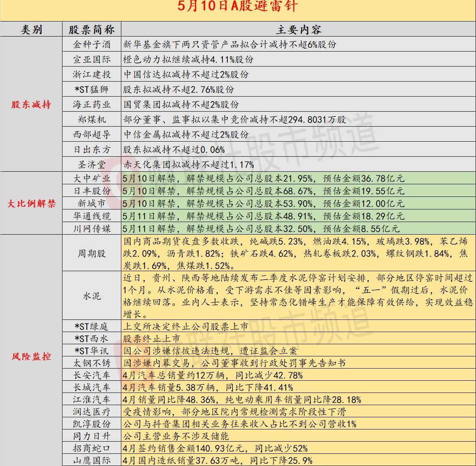Select the *ST华讯 stock name cell
Screen dimensions: 476x466
(92, 351)
